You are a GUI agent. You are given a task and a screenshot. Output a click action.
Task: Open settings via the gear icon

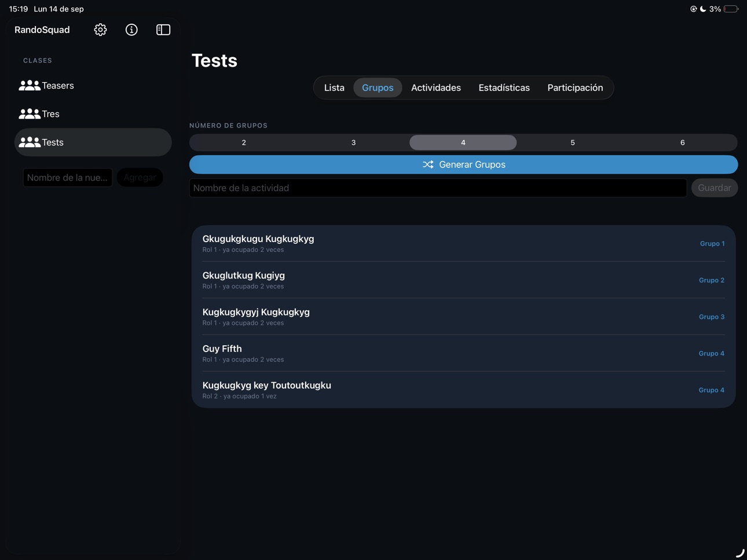(100, 30)
